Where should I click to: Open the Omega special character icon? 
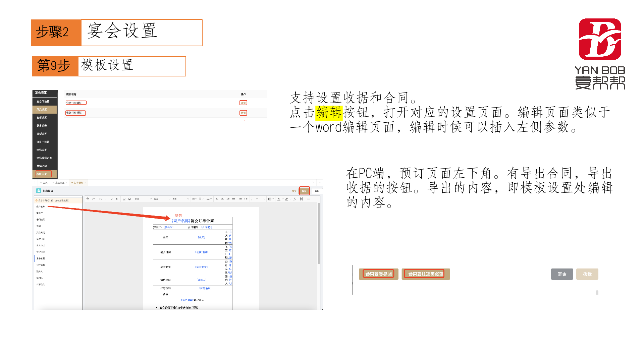tap(124, 199)
